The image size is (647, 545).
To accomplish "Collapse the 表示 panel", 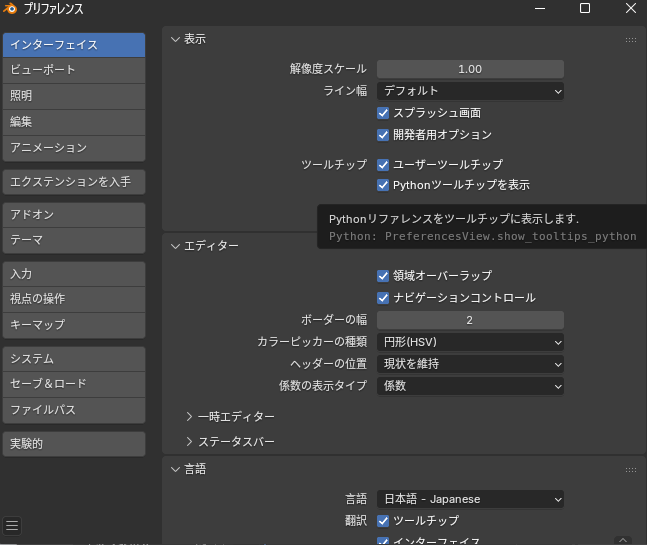I will 175,40.
